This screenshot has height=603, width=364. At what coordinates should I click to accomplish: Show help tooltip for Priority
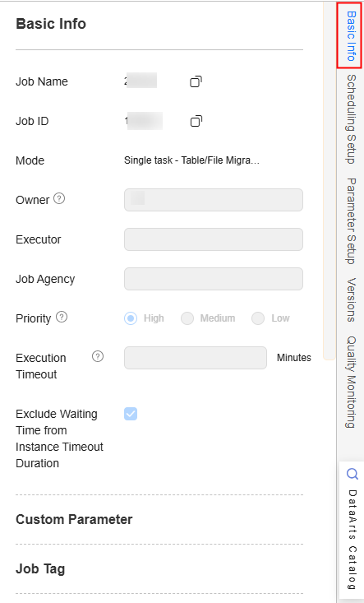coord(62,318)
